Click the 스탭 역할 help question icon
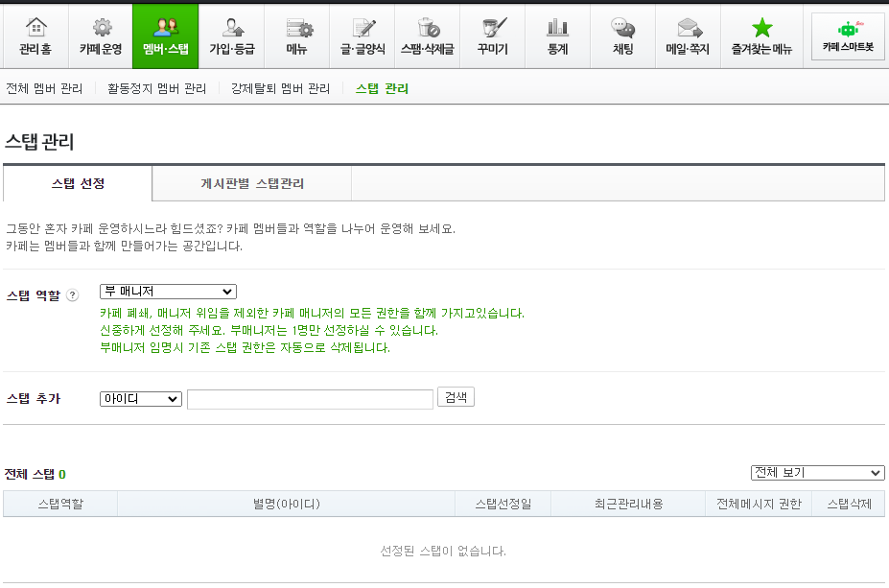The image size is (889, 588). point(73,294)
